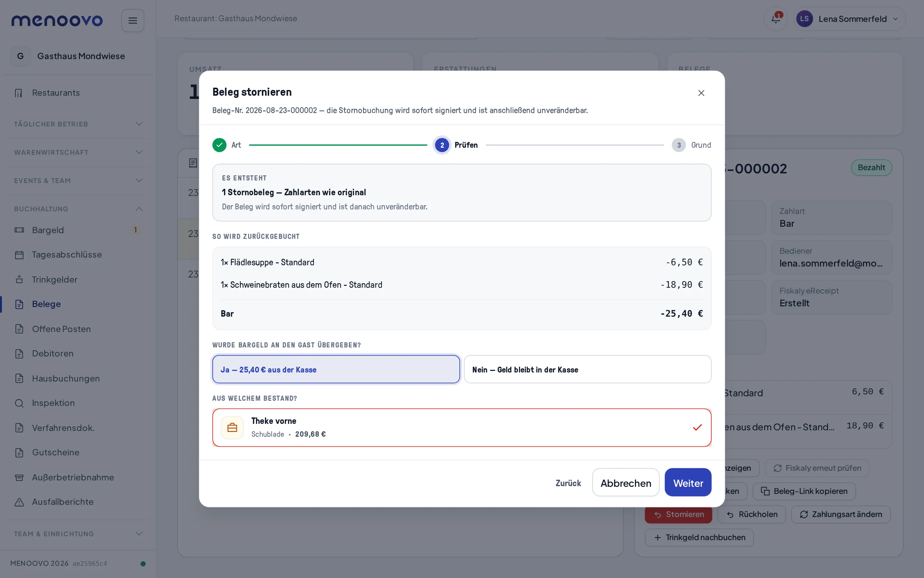Click the Tagesabschlüsse calendar icon
The height and width of the screenshot is (578, 924).
pyautogui.click(x=19, y=255)
